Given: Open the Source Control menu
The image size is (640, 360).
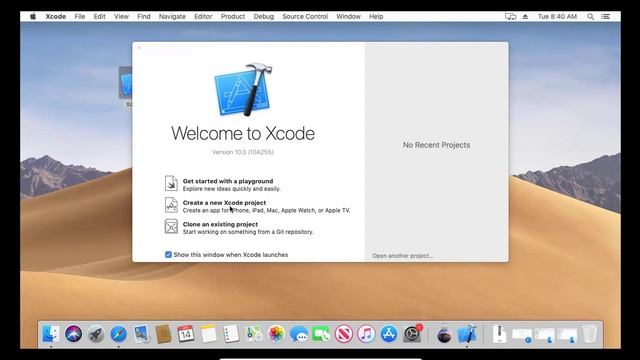Looking at the screenshot, I should pyautogui.click(x=305, y=16).
